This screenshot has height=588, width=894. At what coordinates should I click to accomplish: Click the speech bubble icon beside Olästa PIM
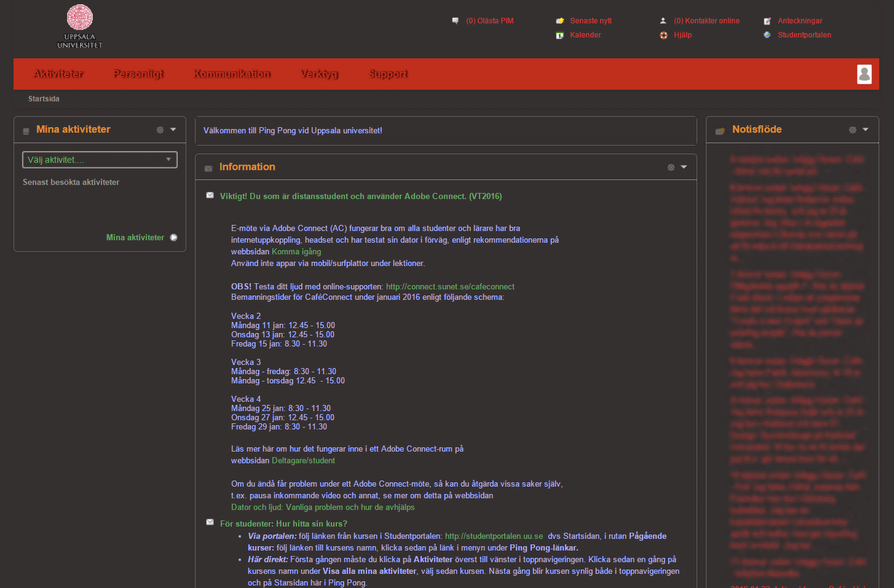tap(455, 21)
